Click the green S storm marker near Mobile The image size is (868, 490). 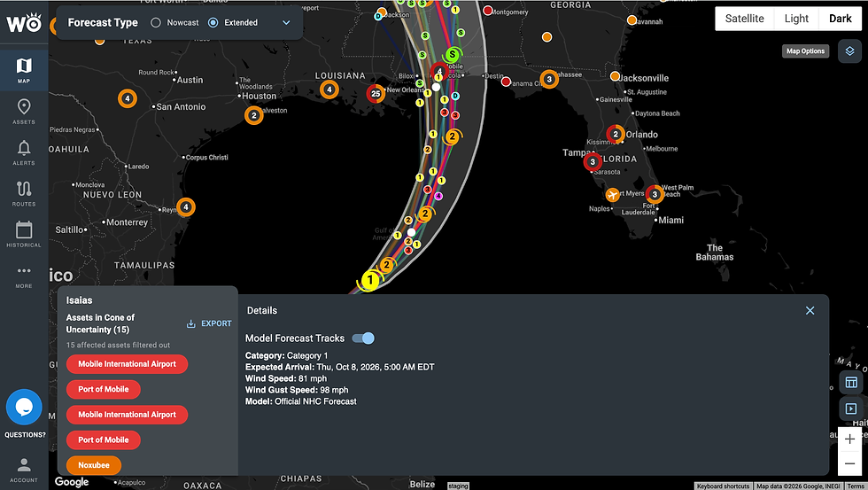pyautogui.click(x=453, y=54)
